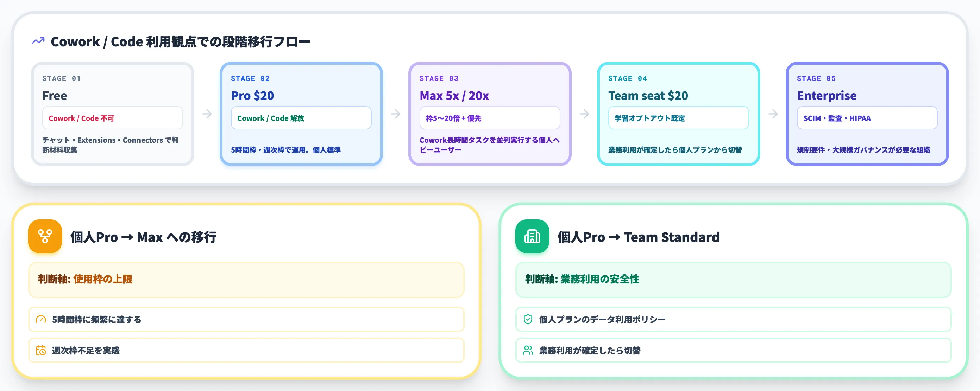
Task: Click the 業務利用が確定したら個人プランから切替 description
Action: coord(675,150)
